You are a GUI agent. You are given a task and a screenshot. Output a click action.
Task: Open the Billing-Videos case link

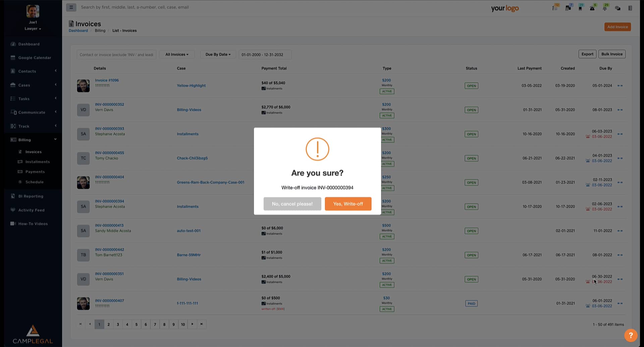click(x=189, y=110)
